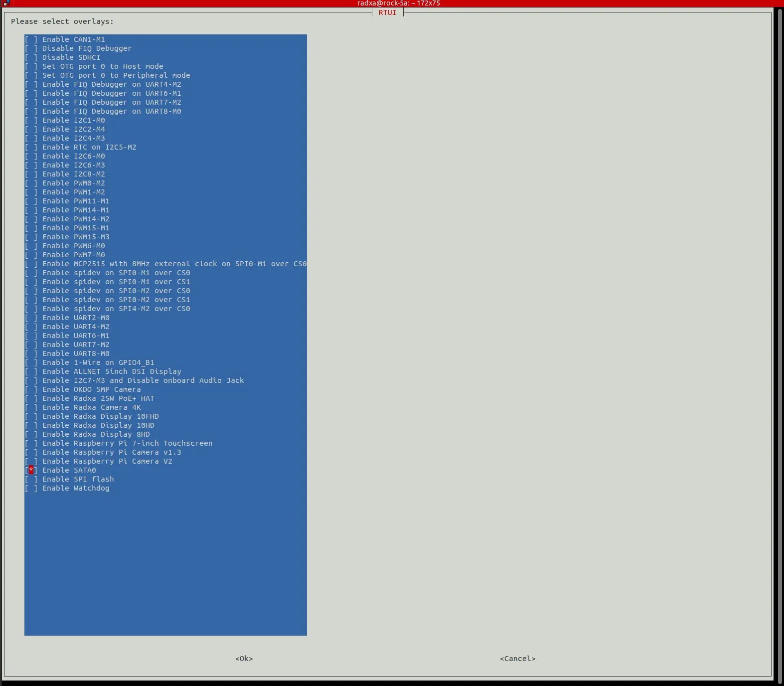Check Enable PWM14-M2 option
The image size is (784, 686).
(x=31, y=219)
